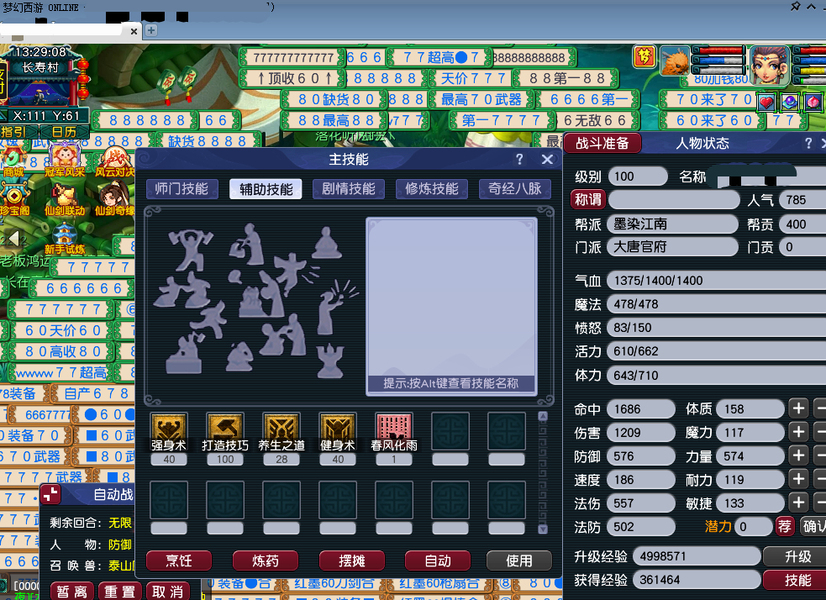This screenshot has width=826, height=600.
Task: Open the 商城 shop icon
Action: coord(14,161)
